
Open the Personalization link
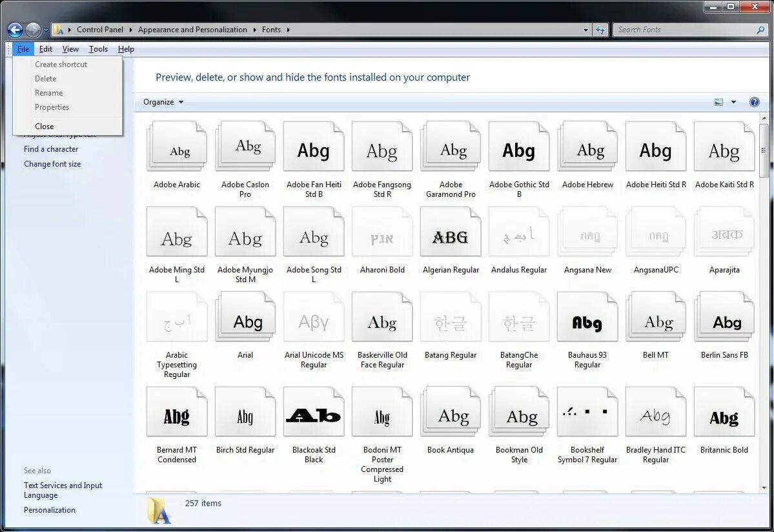pyautogui.click(x=49, y=510)
